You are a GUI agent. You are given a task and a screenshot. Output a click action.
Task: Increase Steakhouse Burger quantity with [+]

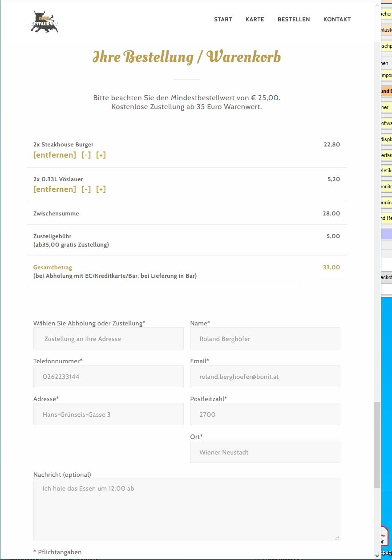click(x=101, y=155)
